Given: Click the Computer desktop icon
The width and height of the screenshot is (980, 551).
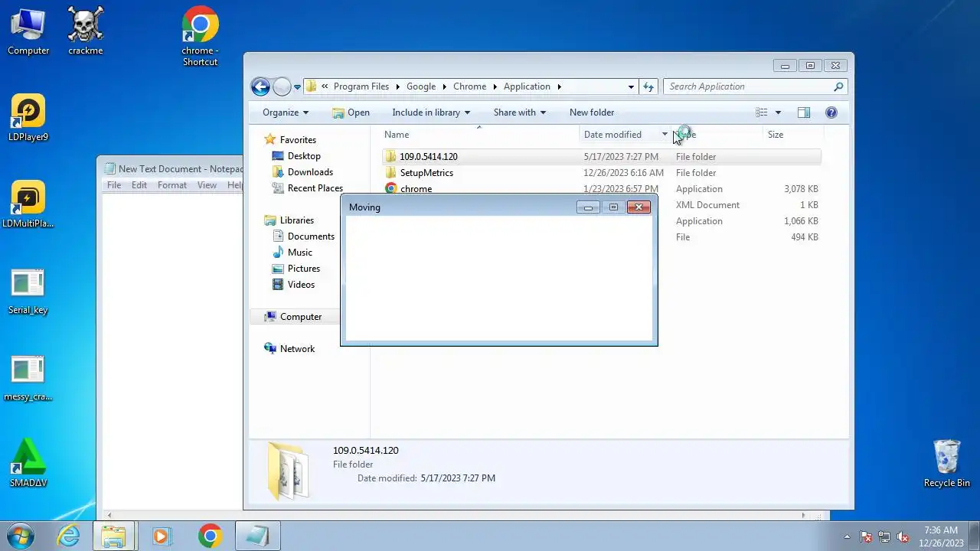Looking at the screenshot, I should coord(28,31).
